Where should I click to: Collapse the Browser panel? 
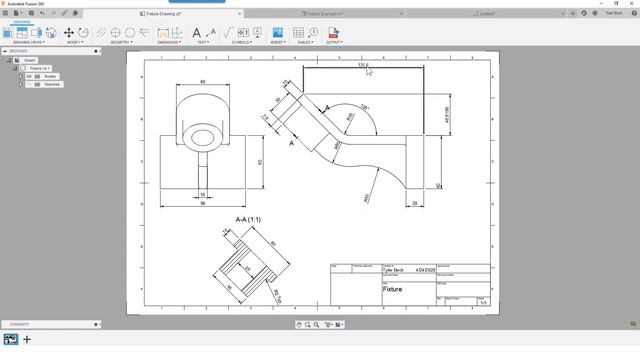pos(5,51)
